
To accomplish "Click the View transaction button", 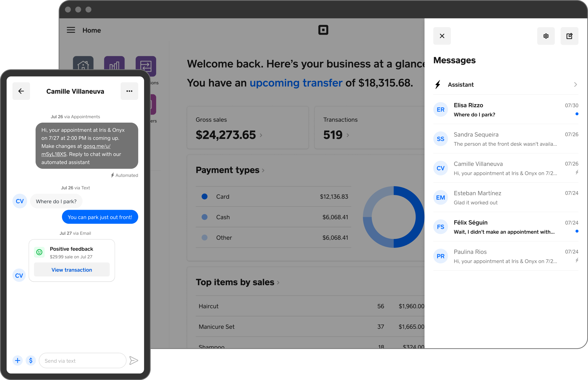I will 71,270.
